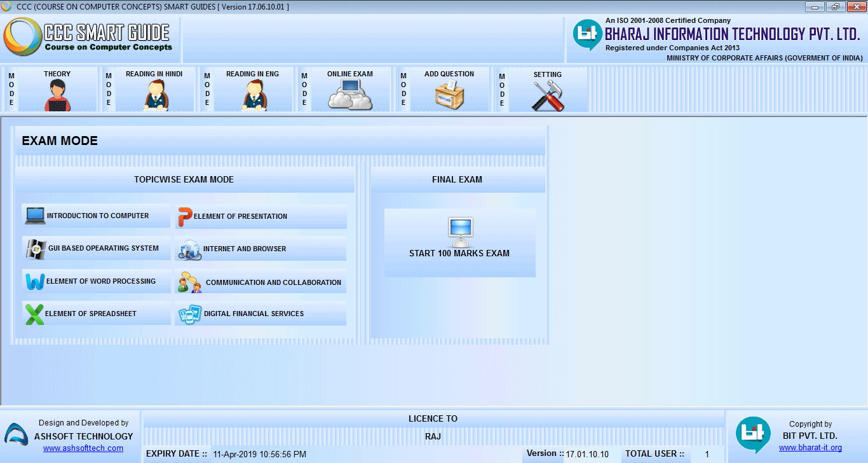The image size is (868, 463).
Task: Switch to Reading in Hindi mode
Action: [154, 90]
